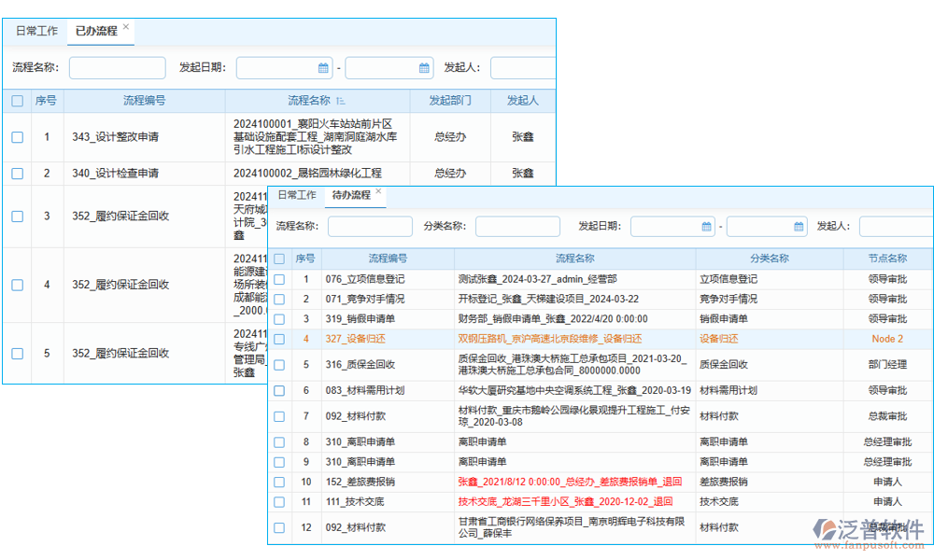Click the 流程名称 search input field
The image size is (934, 560).
pyautogui.click(x=117, y=67)
